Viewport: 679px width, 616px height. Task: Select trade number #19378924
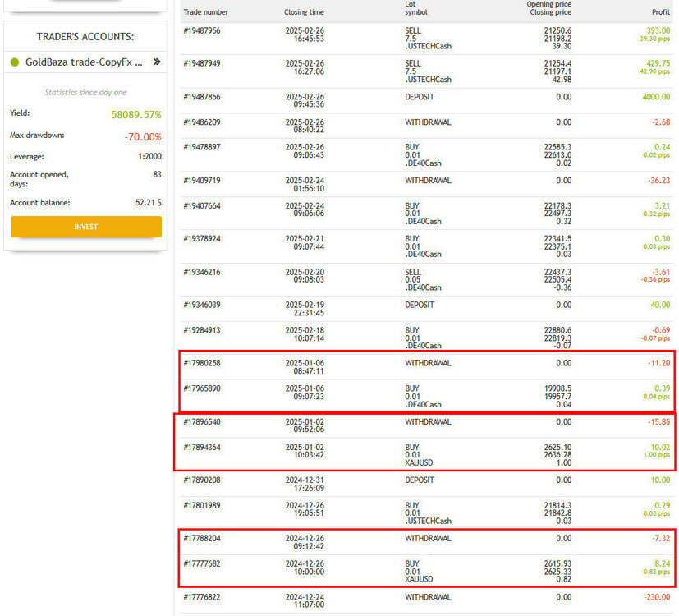[202, 239]
